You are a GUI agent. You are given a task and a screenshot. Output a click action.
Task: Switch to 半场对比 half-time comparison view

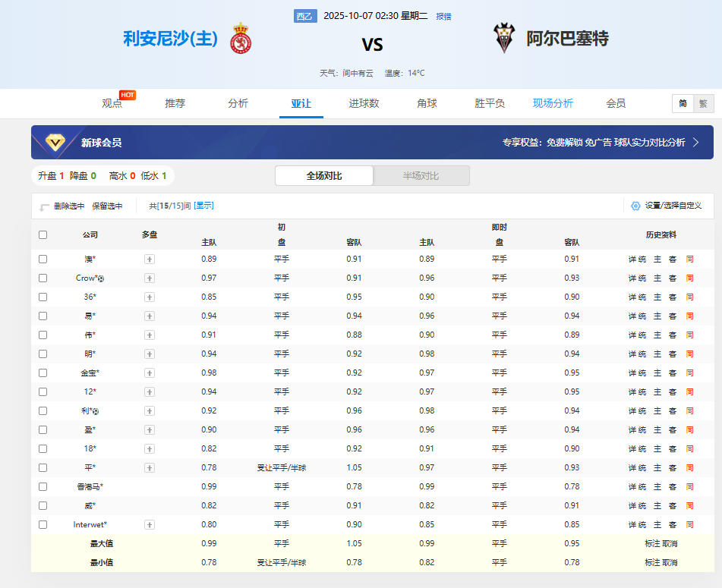[x=421, y=176]
